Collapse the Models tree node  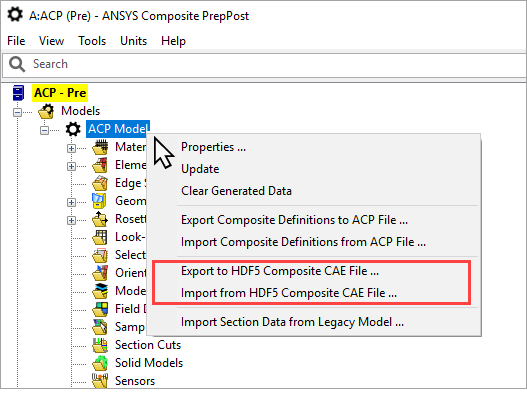point(17,112)
